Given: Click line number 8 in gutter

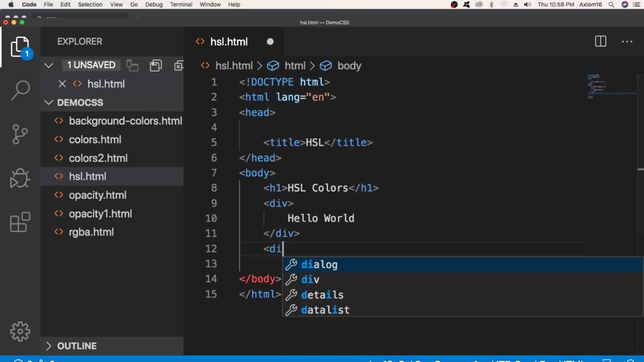Looking at the screenshot, I should click(214, 188).
